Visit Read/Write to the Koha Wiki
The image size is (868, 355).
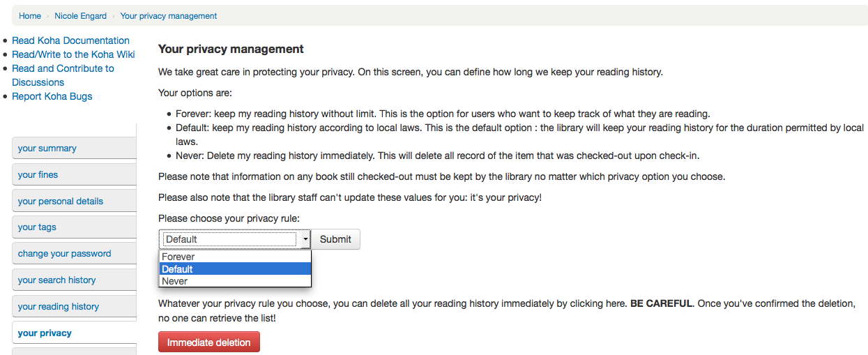[x=73, y=54]
